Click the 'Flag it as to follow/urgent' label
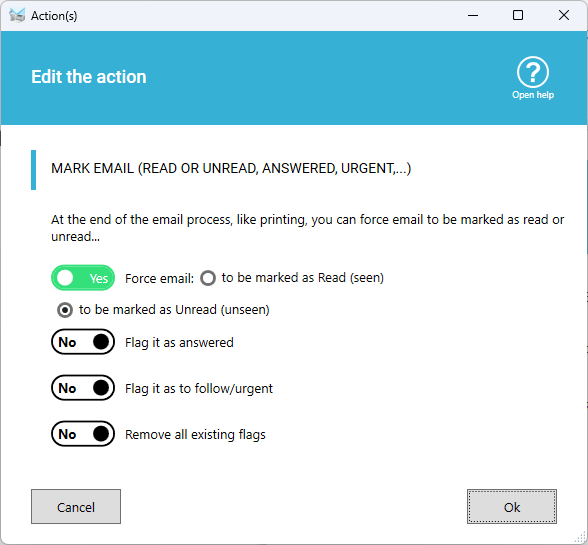 coord(199,389)
